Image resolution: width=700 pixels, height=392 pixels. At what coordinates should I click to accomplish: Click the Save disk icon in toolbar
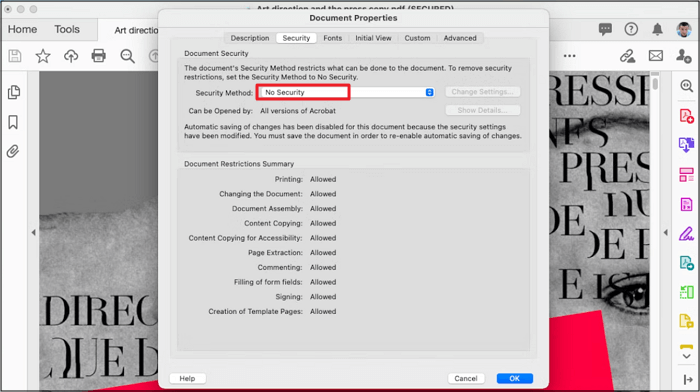tap(15, 56)
